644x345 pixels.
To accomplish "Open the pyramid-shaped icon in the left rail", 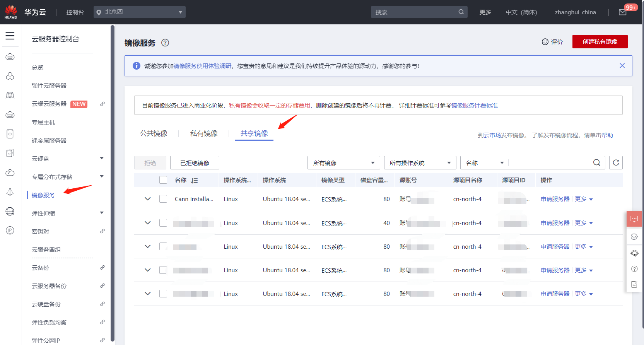I will 10,192.
